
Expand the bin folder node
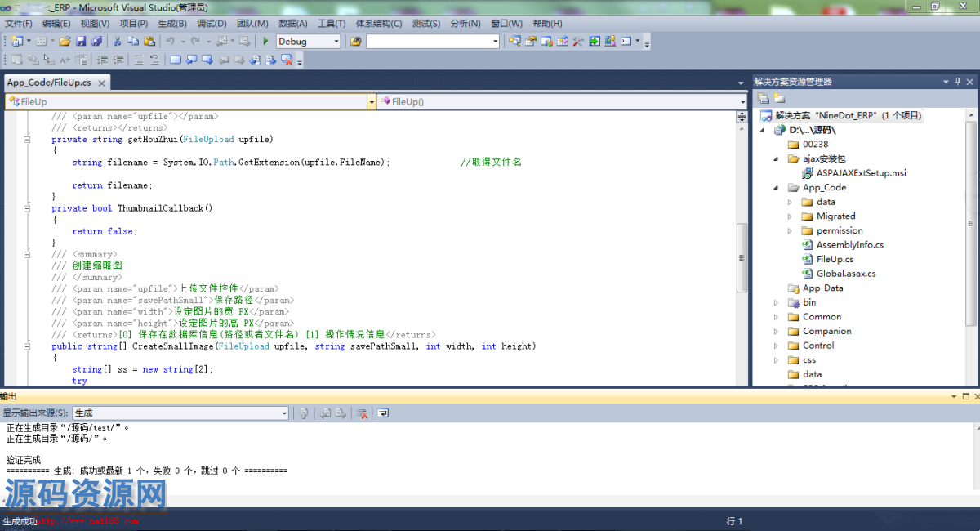click(x=777, y=303)
